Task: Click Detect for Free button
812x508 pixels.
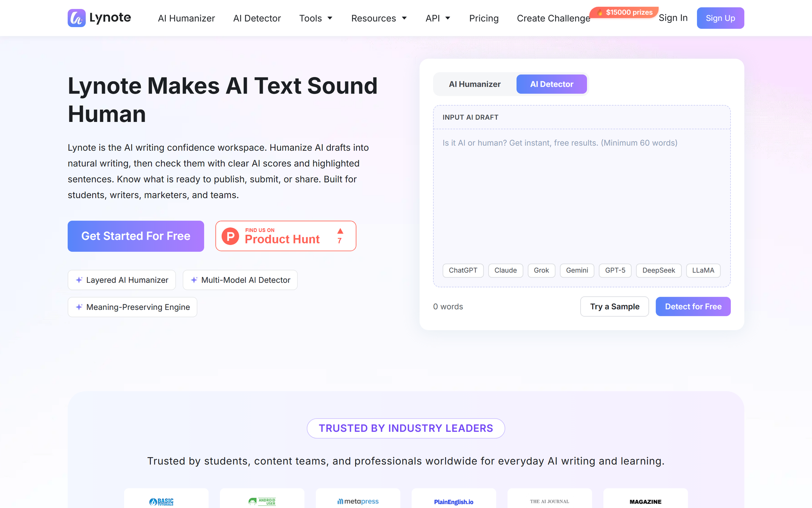Action: [693, 306]
